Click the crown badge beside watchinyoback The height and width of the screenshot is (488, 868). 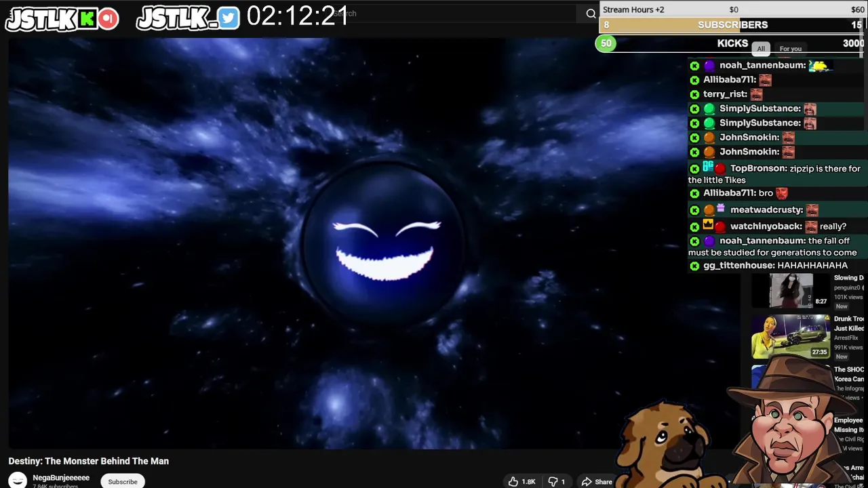point(708,224)
